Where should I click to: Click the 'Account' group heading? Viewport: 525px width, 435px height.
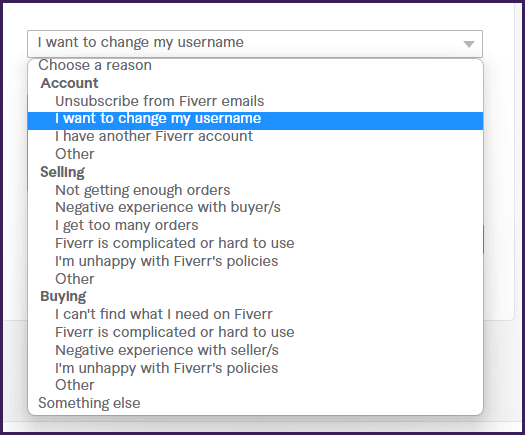coord(69,83)
